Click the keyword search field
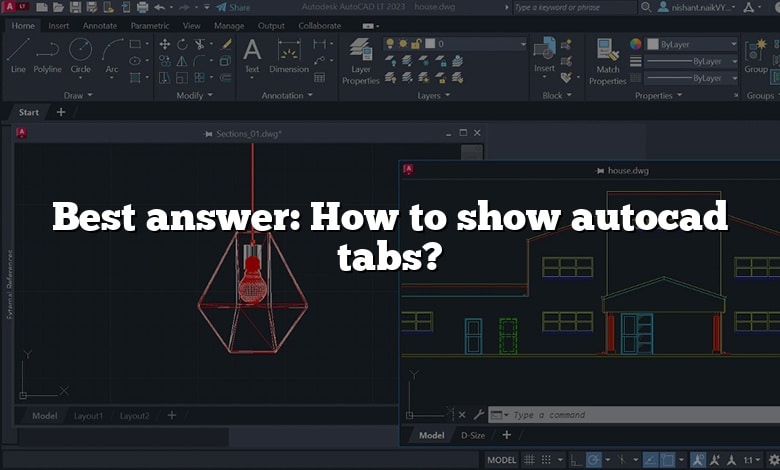Viewport: 780px width, 470px height. (x=574, y=7)
